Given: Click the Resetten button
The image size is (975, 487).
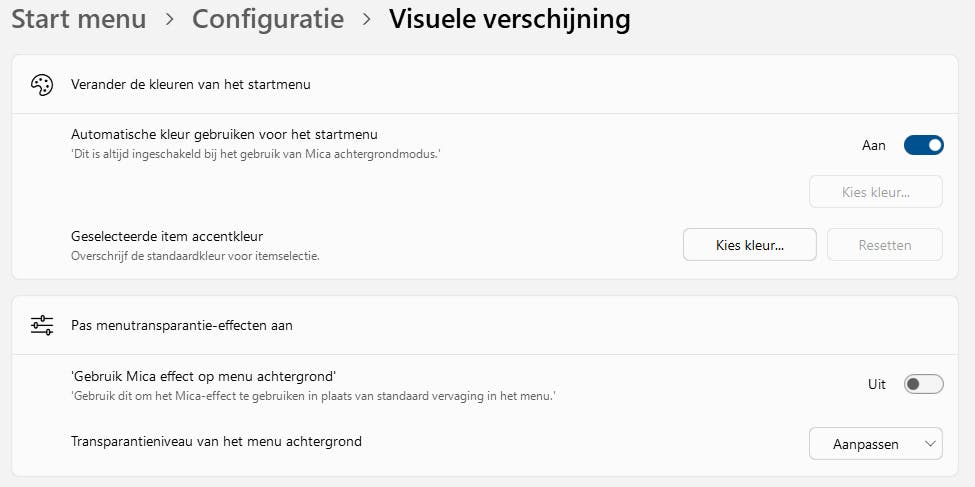Looking at the screenshot, I should pos(885,244).
